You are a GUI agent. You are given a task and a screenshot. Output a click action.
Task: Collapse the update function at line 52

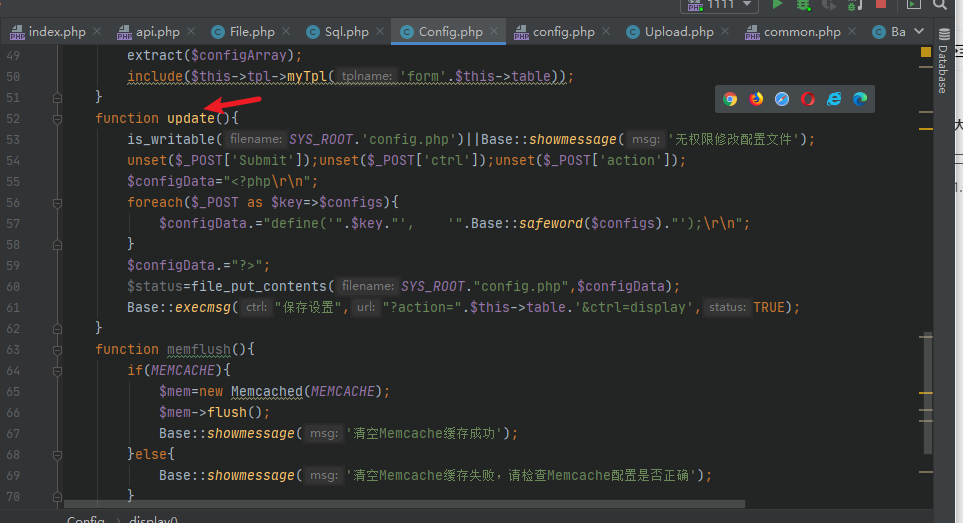pos(57,118)
